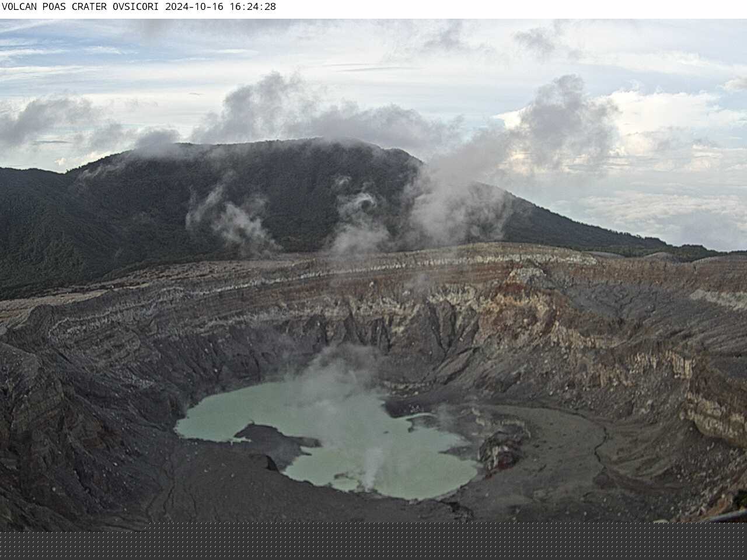Image resolution: width=747 pixels, height=560 pixels.
Task: Click the "VOLCAN POAS CRATER OVSICORI" caption text
Action: pos(81,7)
